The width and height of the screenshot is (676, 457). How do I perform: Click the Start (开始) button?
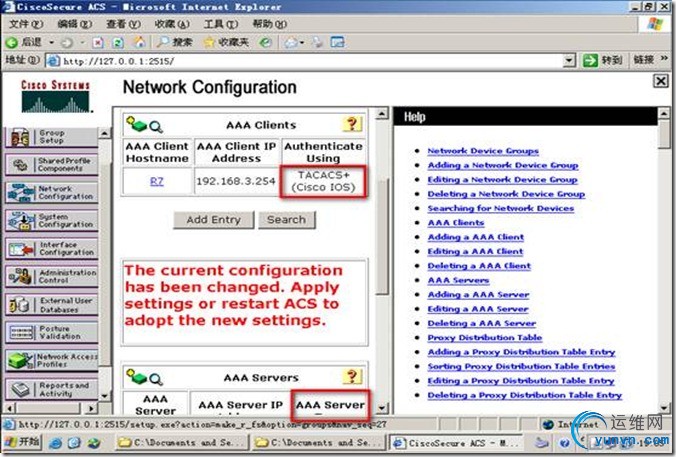[22, 441]
